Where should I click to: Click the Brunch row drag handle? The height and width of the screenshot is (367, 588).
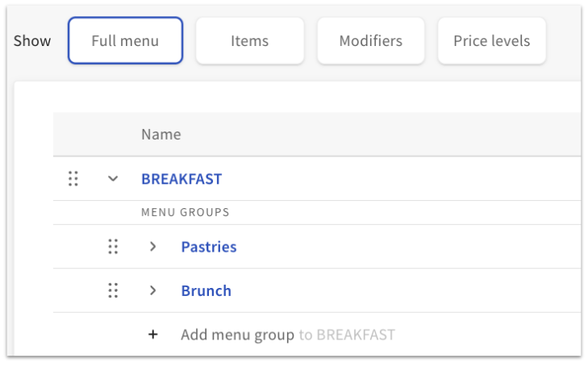[x=113, y=290]
